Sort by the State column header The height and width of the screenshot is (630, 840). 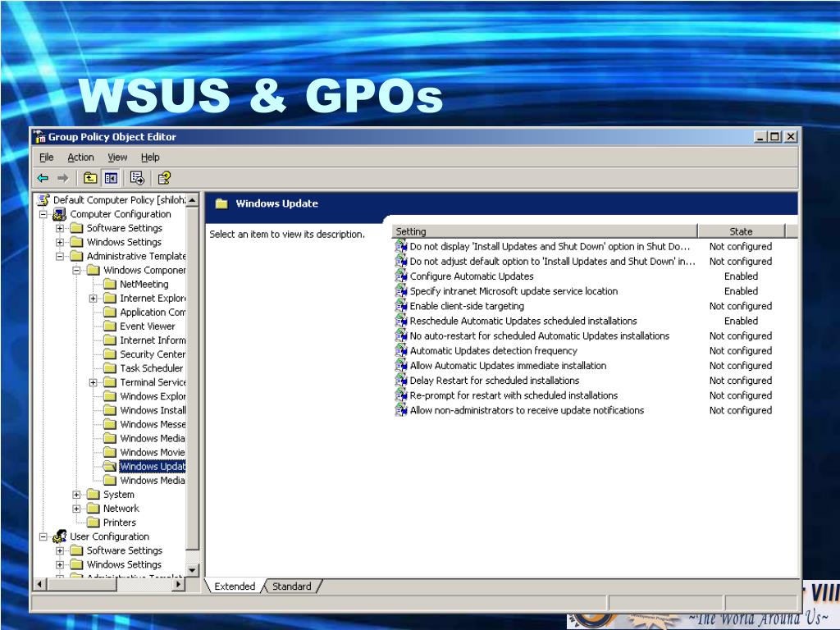(741, 231)
